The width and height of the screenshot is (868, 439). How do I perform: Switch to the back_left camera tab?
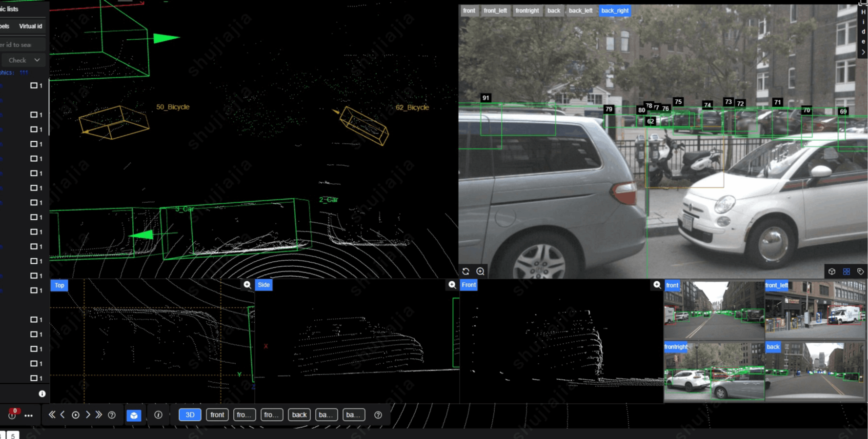point(580,10)
